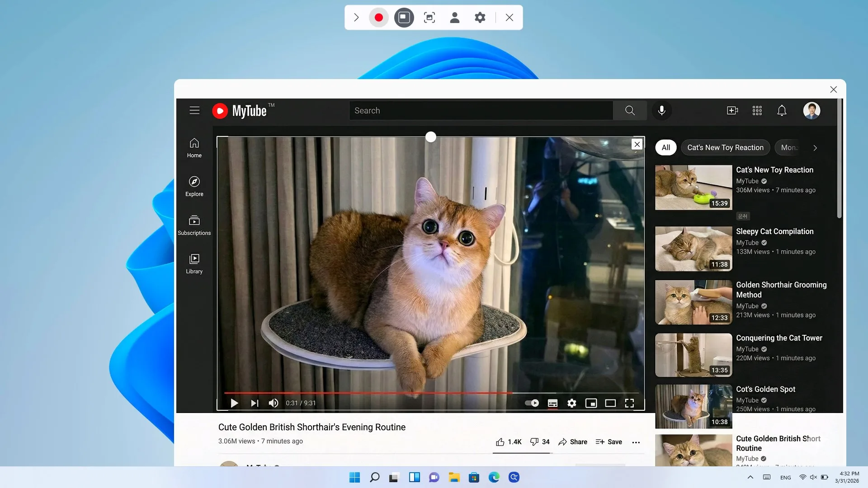The height and width of the screenshot is (488, 868).
Task: Click the Save button
Action: (x=609, y=442)
